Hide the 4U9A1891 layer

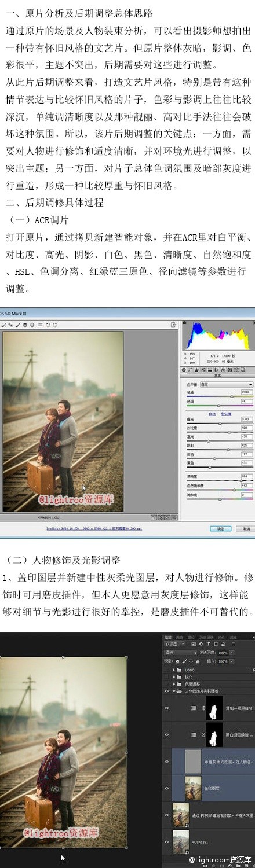point(166,842)
